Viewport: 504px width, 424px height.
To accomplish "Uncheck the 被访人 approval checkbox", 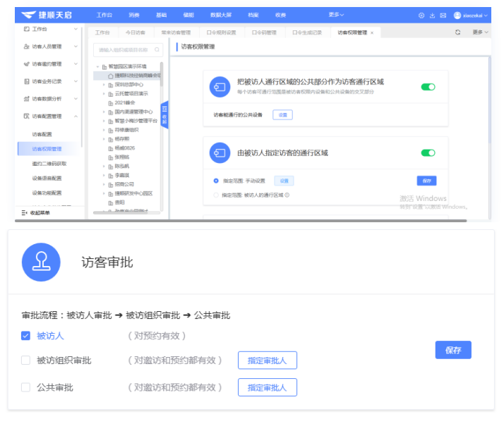I will (x=25, y=336).
